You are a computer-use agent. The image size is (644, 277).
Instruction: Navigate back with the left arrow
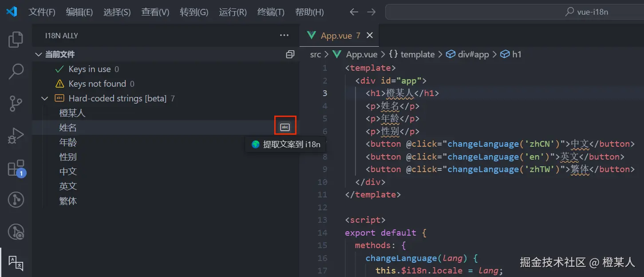pyautogui.click(x=354, y=12)
